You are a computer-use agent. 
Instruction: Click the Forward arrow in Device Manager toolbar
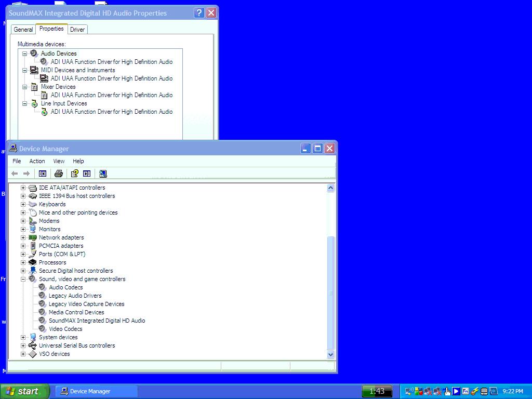(26, 174)
